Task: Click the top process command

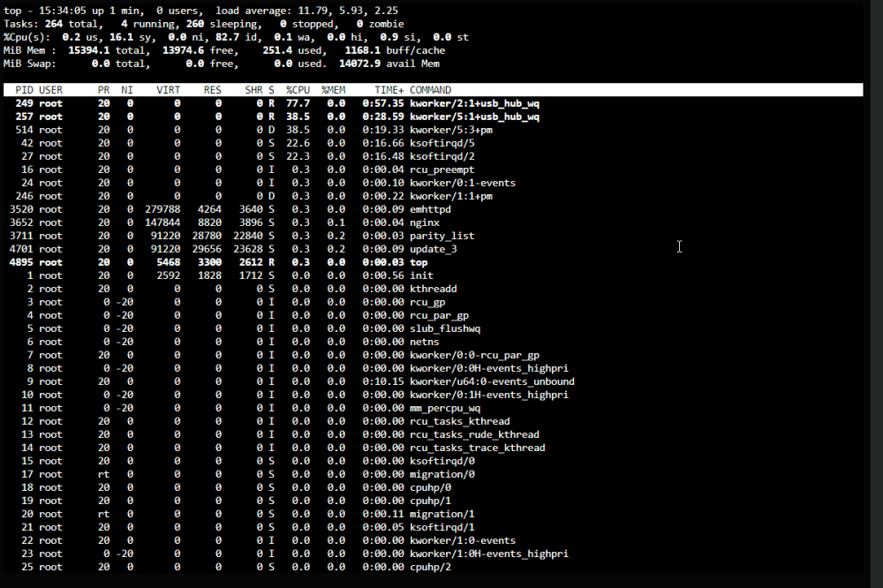Action: coord(419,262)
